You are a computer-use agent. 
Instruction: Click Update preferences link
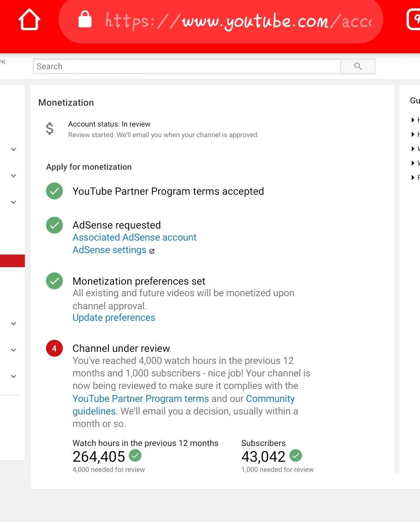[x=114, y=318]
